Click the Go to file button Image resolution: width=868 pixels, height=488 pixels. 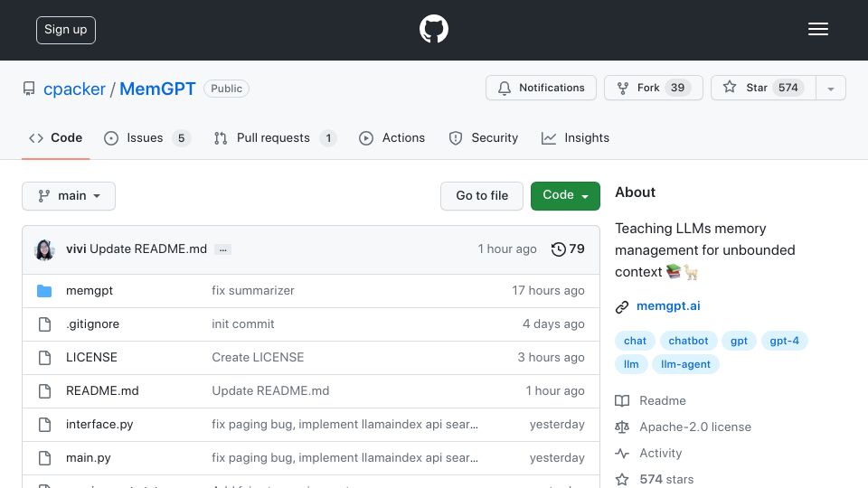point(482,196)
